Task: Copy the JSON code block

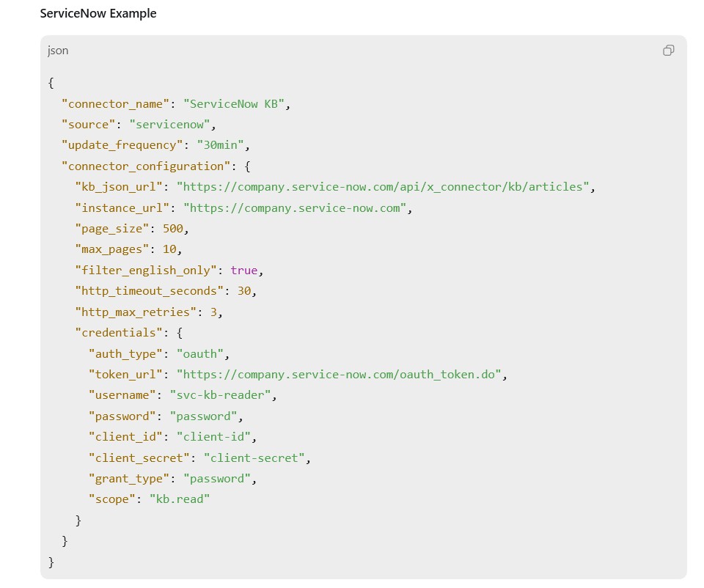Action: pos(668,51)
